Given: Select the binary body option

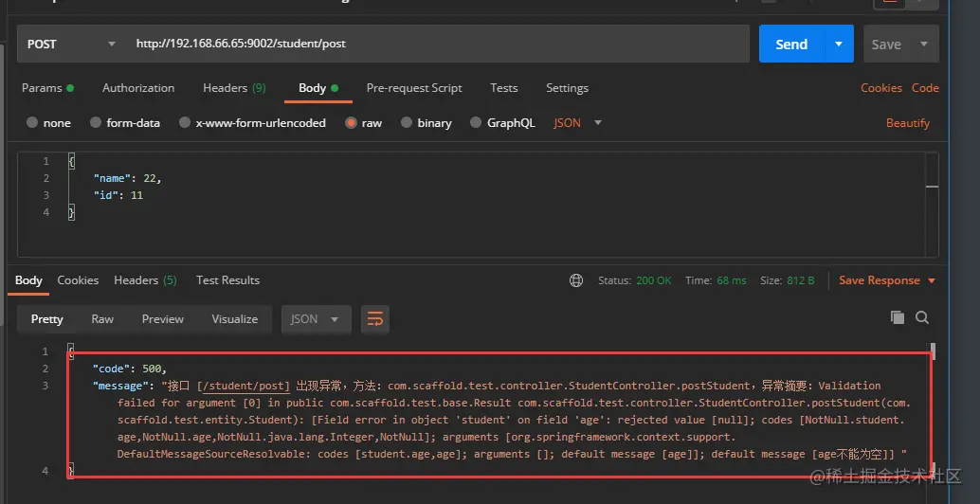Looking at the screenshot, I should (x=426, y=123).
